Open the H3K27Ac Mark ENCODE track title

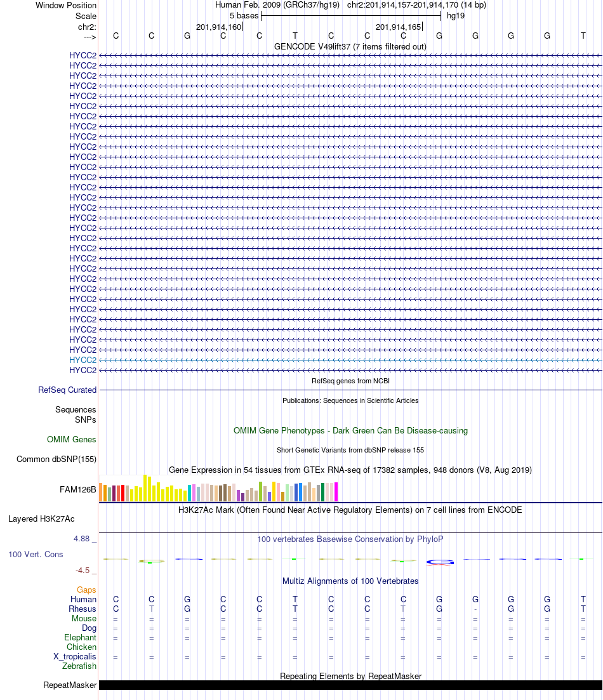tap(350, 510)
